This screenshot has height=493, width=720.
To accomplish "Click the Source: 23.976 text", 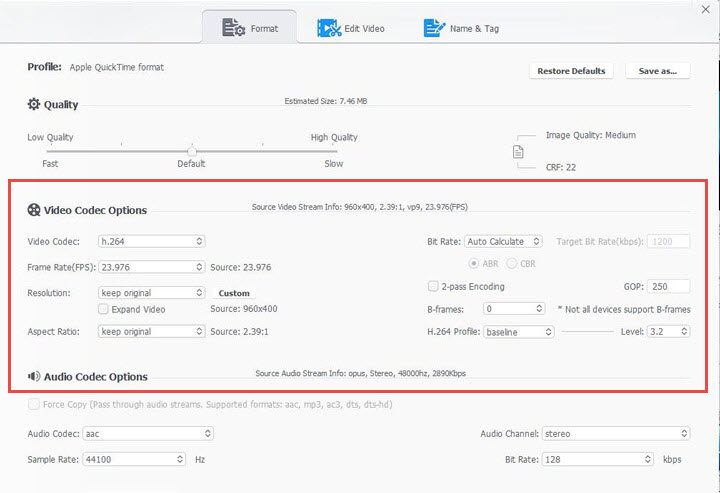I will click(241, 267).
